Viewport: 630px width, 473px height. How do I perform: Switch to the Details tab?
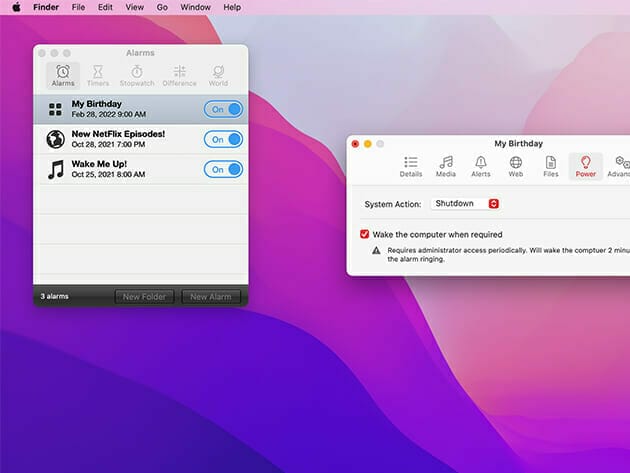411,166
